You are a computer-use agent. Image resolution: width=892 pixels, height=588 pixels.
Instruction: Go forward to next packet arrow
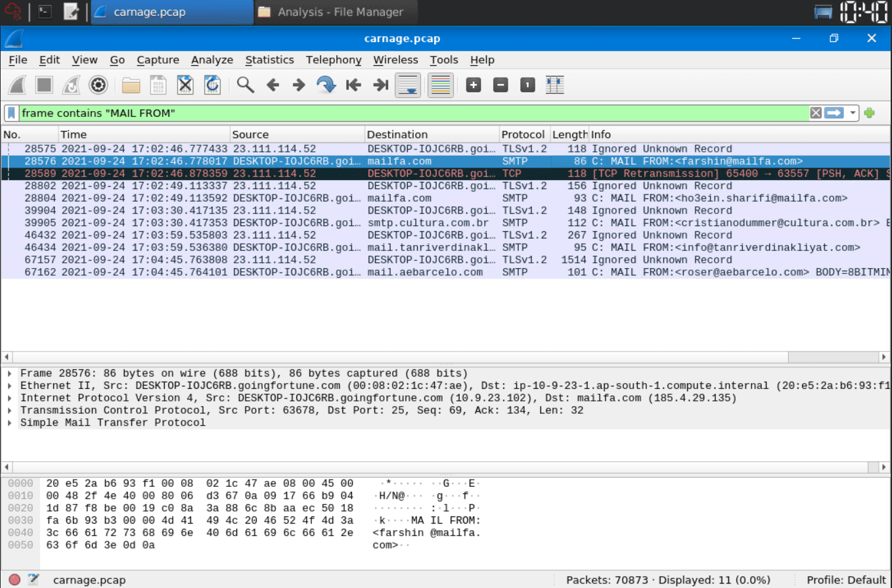pos(300,85)
